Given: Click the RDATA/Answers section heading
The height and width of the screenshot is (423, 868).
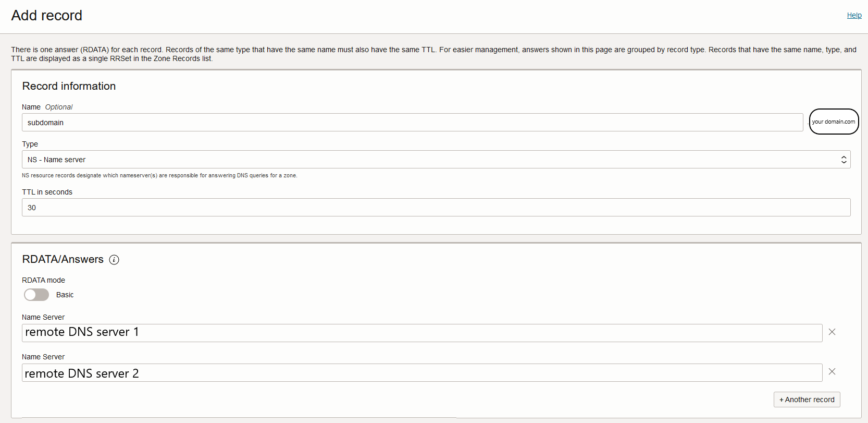Looking at the screenshot, I should pos(63,259).
